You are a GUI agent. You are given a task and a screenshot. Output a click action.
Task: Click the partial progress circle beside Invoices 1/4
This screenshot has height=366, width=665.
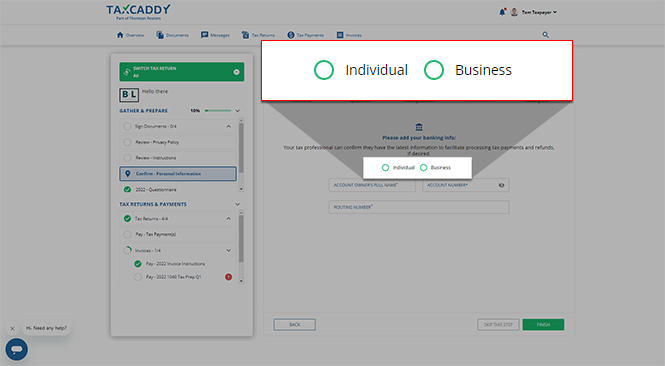(127, 250)
